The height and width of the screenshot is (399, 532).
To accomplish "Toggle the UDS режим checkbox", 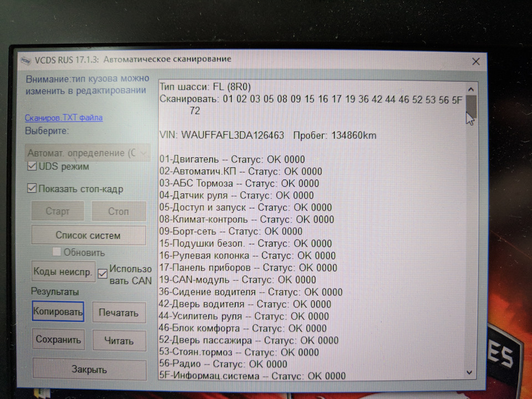I will point(32,166).
